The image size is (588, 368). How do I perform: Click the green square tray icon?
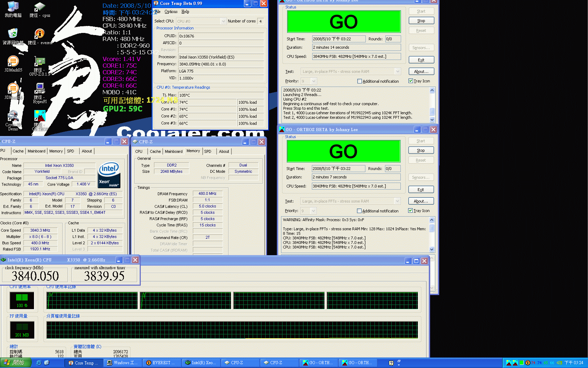521,363
